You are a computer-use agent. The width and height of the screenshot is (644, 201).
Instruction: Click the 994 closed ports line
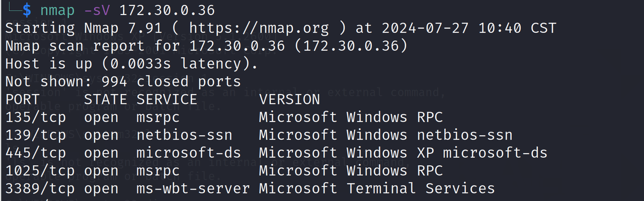coord(123,81)
